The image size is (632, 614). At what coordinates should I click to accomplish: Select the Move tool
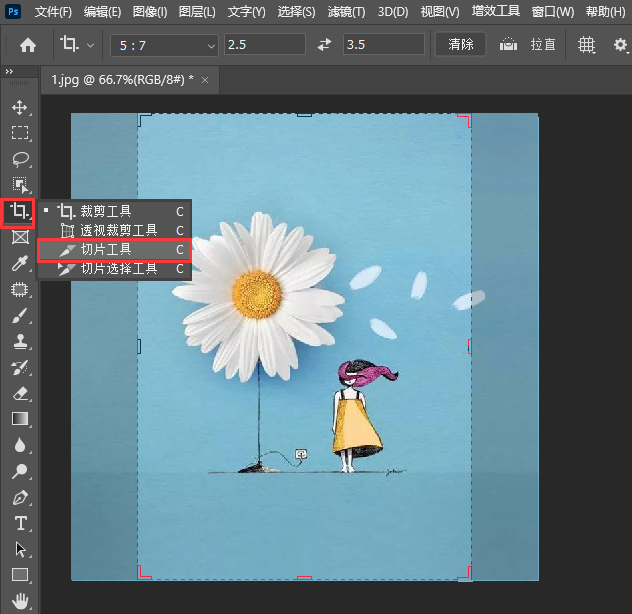click(19, 107)
